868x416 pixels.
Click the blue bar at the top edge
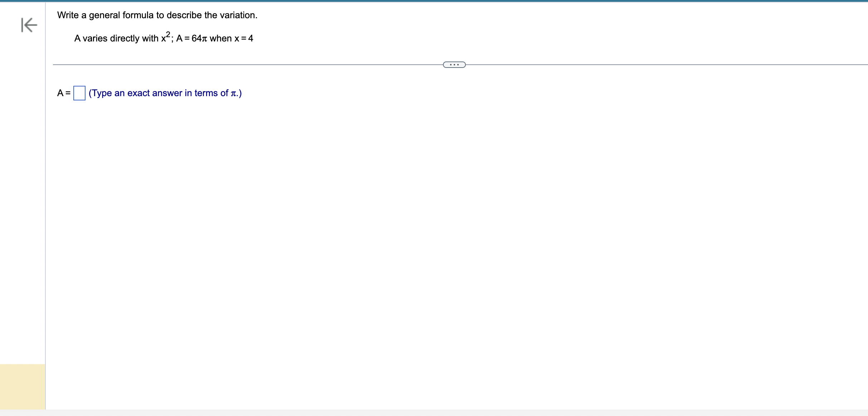[434, 1]
